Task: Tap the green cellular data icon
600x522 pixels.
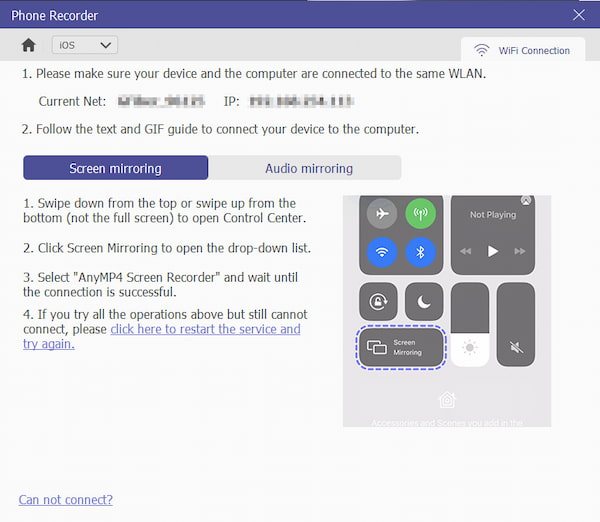Action: coord(420,214)
